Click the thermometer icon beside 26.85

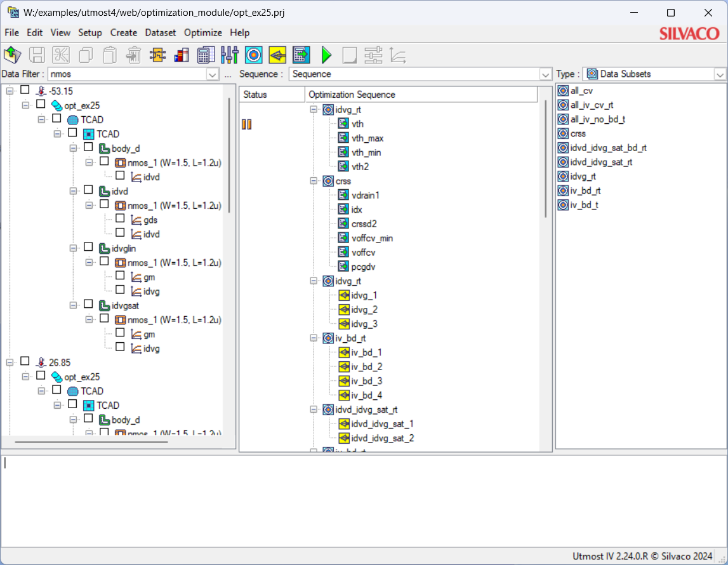(x=42, y=362)
